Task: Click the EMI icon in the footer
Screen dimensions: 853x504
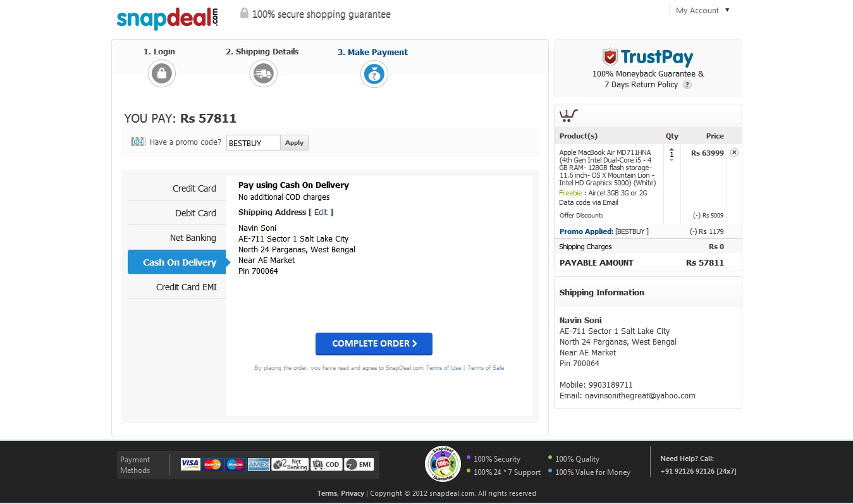Action: pos(359,465)
